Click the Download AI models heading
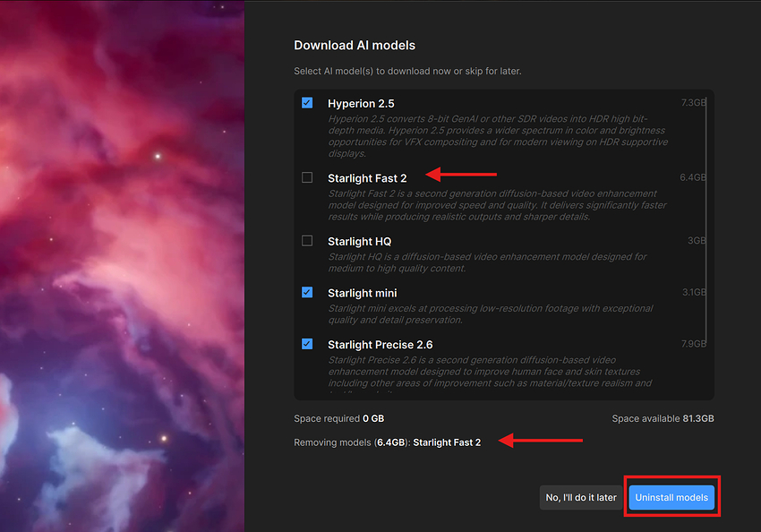This screenshot has height=532, width=761. click(x=355, y=45)
